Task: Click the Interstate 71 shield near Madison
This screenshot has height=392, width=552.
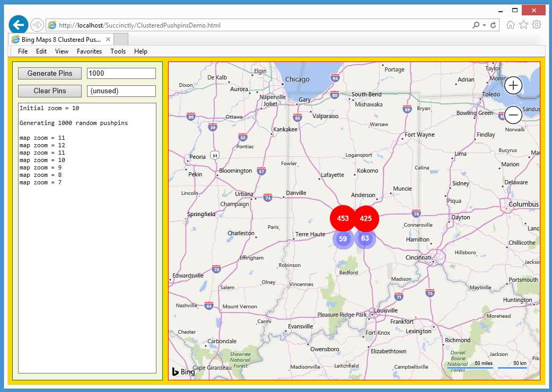Action: (399, 296)
